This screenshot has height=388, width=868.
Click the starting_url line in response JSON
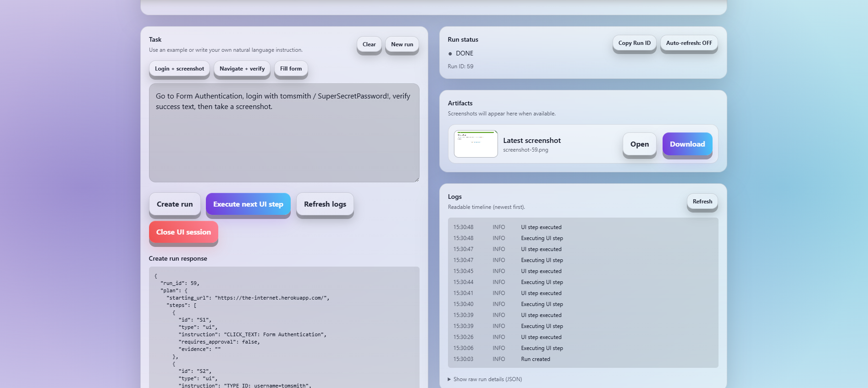click(x=248, y=298)
